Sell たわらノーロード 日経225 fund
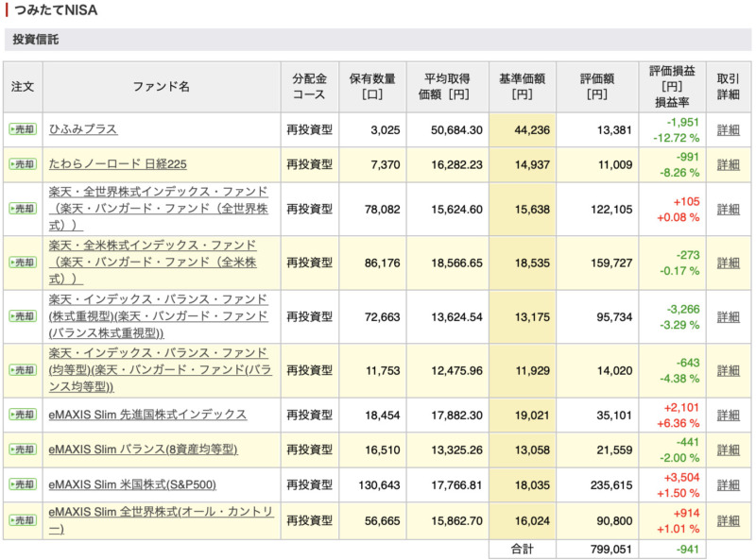The height and width of the screenshot is (560, 756). click(x=23, y=164)
